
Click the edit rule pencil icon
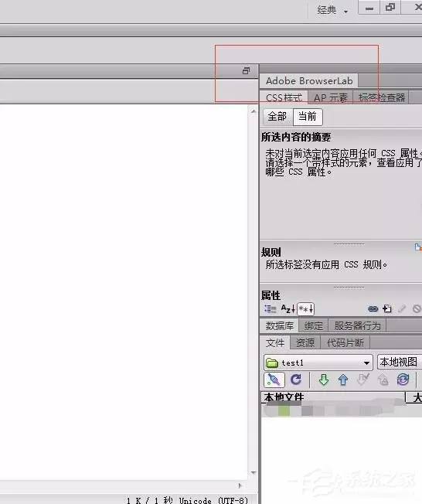402,309
